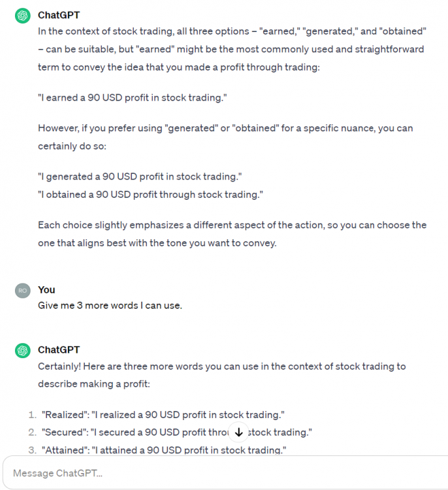
Task: Select the "Attained" list item
Action: tap(164, 449)
